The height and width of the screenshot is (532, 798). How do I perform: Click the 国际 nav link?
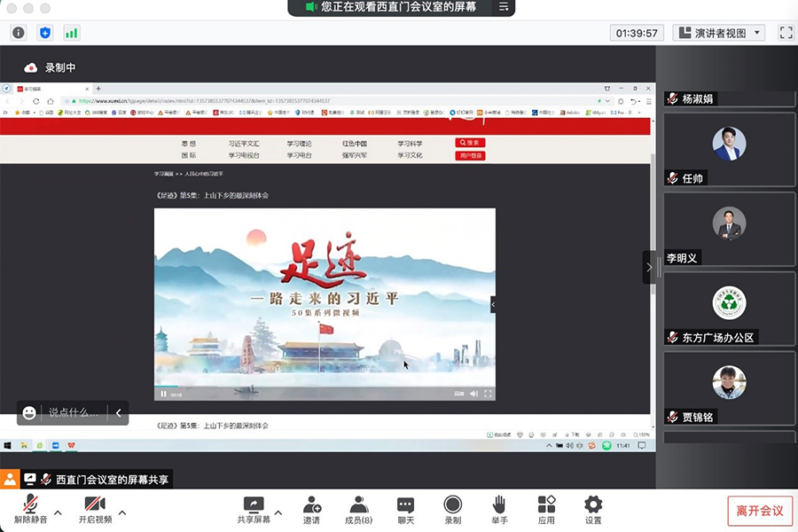189,155
